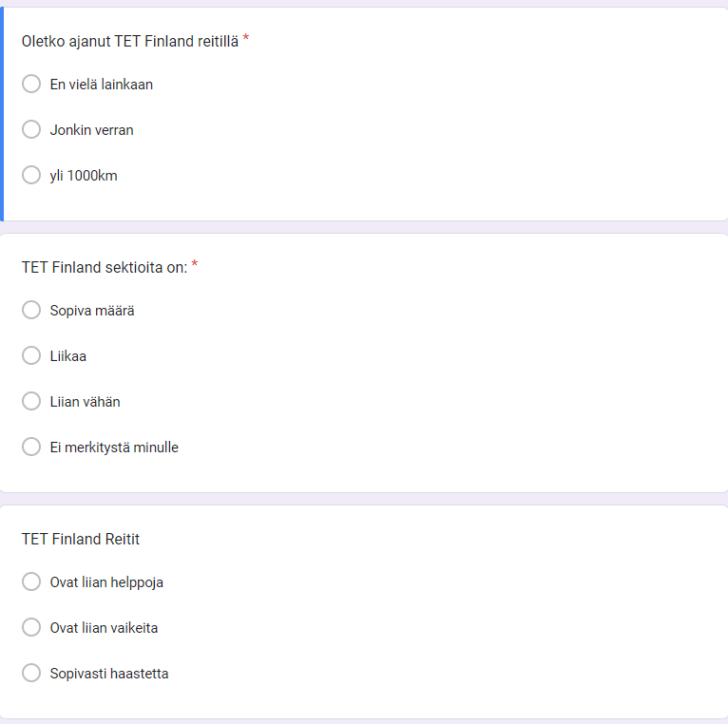Click the 'TET Finland Reitit' question heading
728x724 pixels.
coord(81,540)
